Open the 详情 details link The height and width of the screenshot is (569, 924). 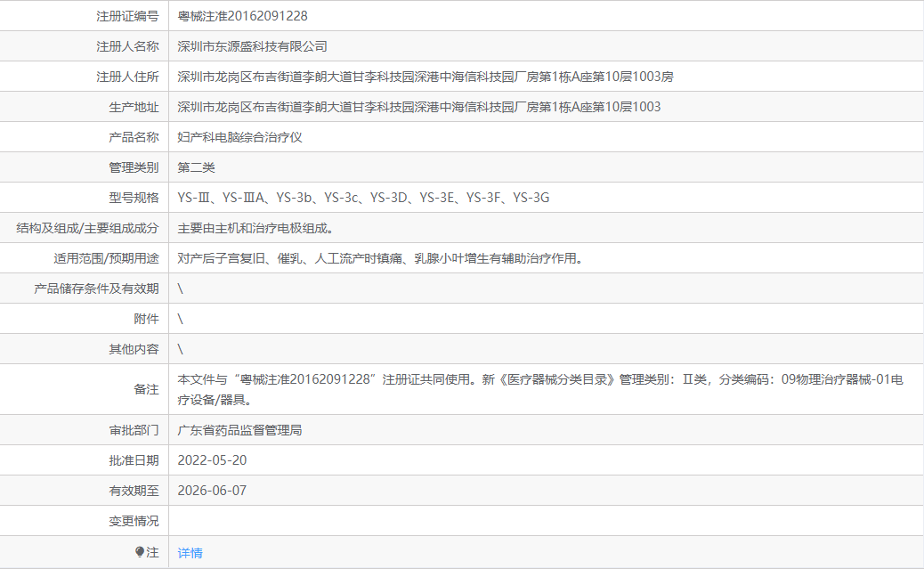[188, 552]
